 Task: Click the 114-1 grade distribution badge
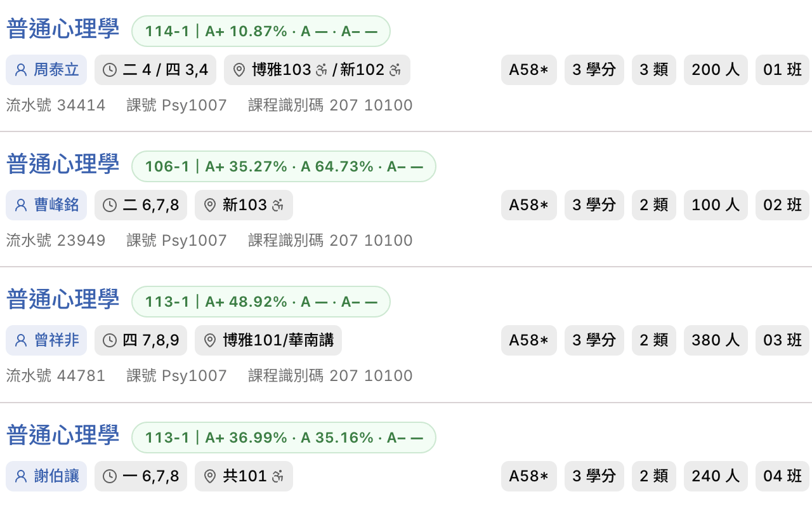(x=261, y=31)
